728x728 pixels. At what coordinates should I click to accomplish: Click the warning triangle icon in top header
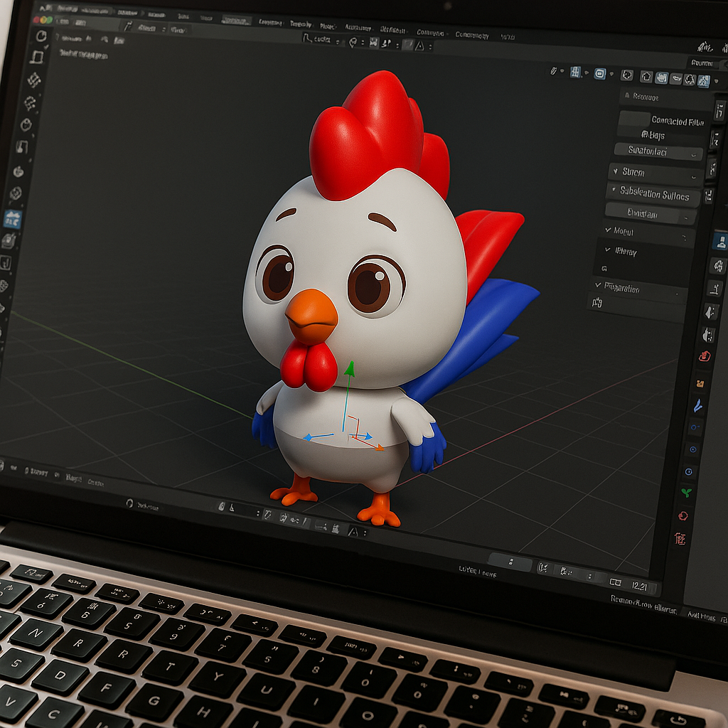[419, 45]
